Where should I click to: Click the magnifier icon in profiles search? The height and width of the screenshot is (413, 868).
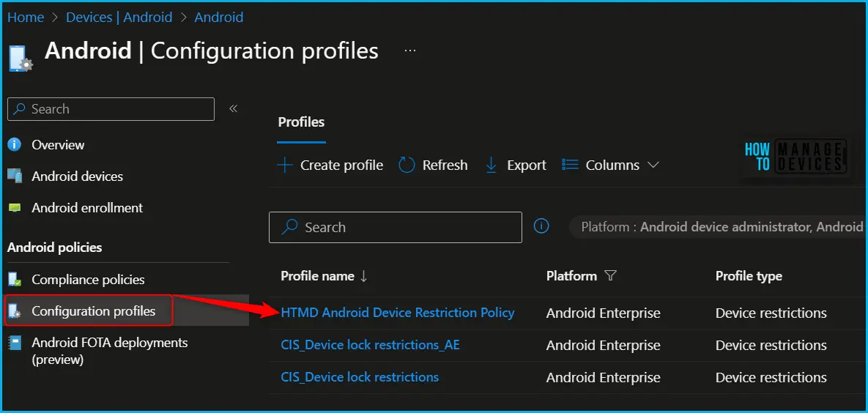289,227
